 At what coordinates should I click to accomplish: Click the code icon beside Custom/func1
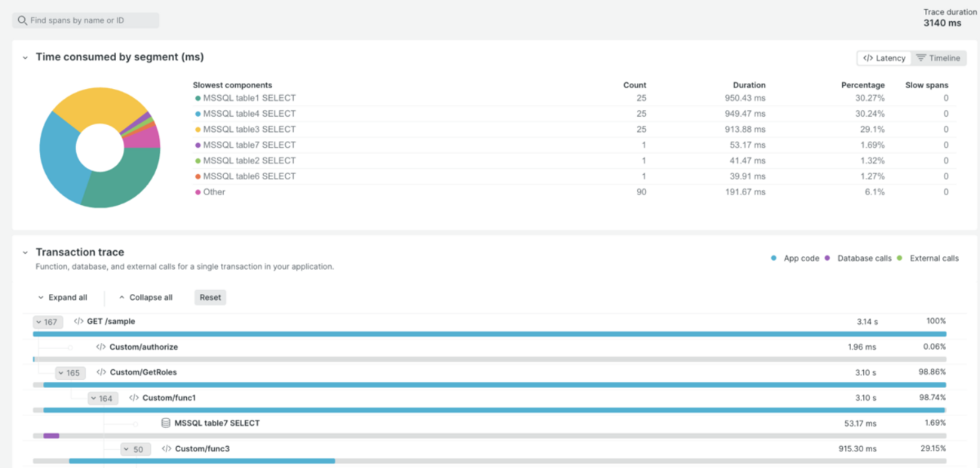tap(133, 398)
